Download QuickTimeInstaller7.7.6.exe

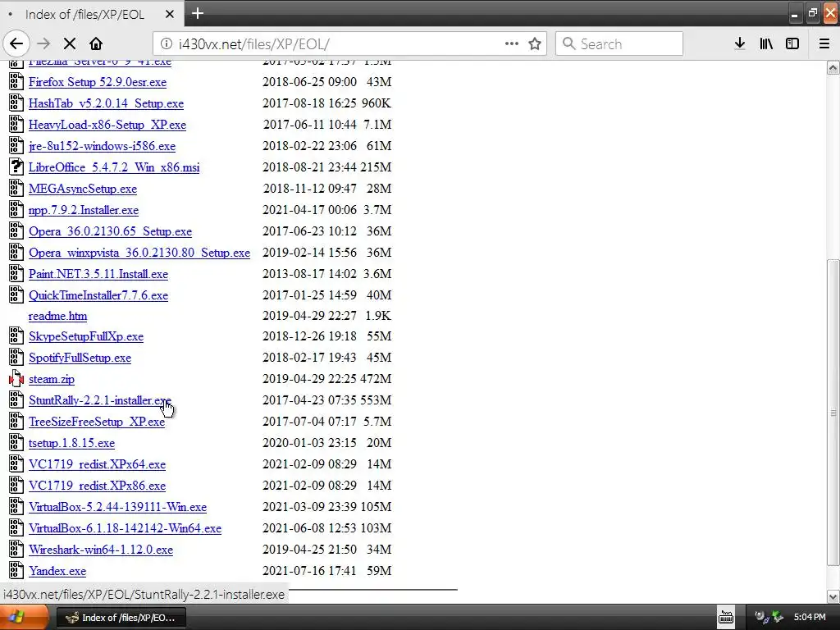(x=98, y=295)
